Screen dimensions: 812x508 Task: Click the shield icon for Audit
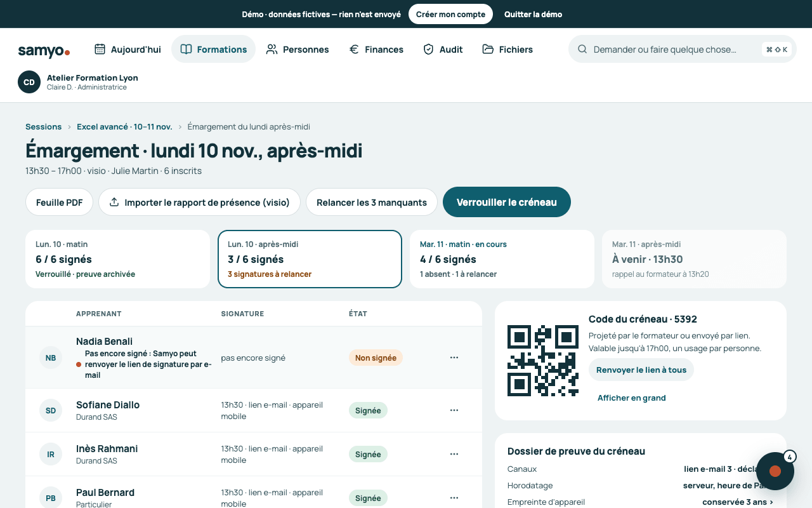(x=428, y=49)
